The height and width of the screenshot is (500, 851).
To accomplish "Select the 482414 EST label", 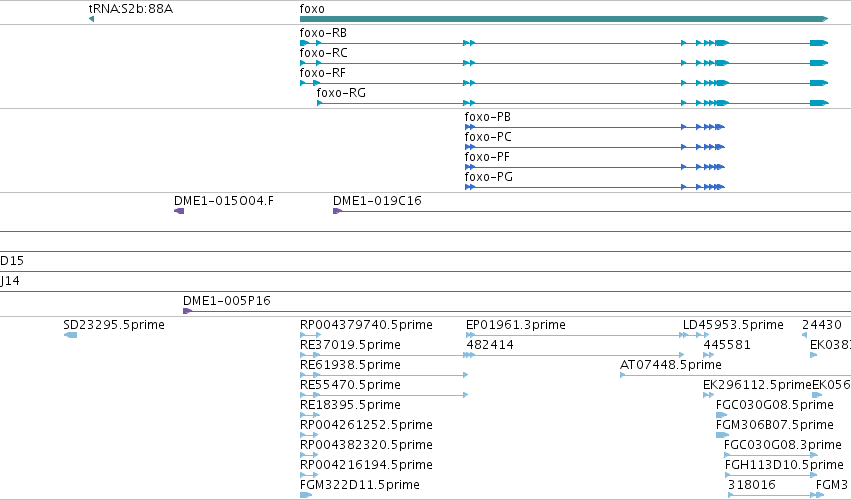I will pos(490,345).
